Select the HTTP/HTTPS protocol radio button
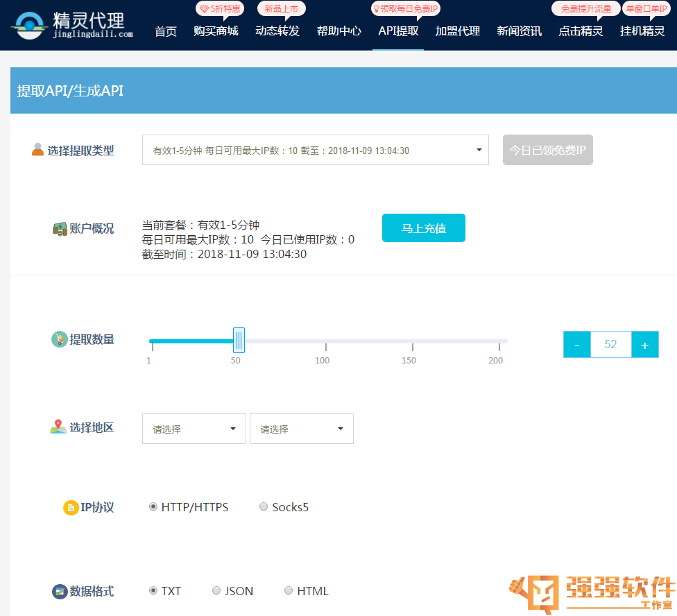 pyautogui.click(x=153, y=506)
